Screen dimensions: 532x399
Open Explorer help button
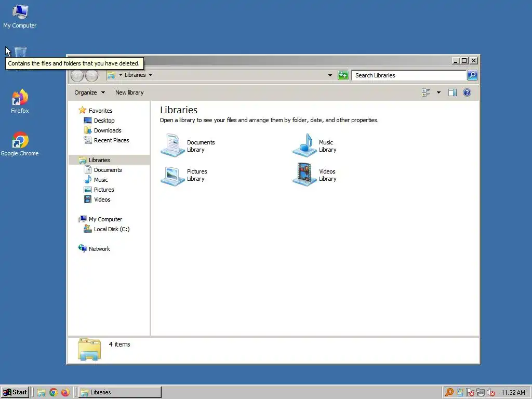point(467,92)
